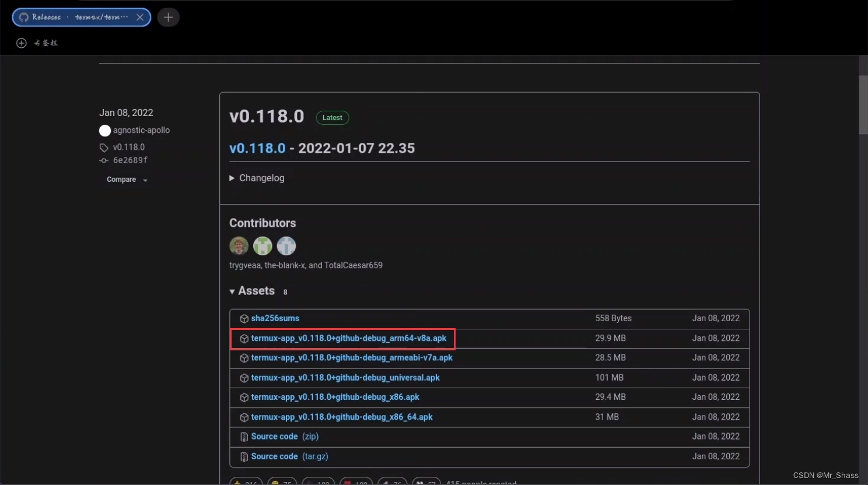The width and height of the screenshot is (868, 485).
Task: Click the 29.9 MB size text
Action: 610,338
